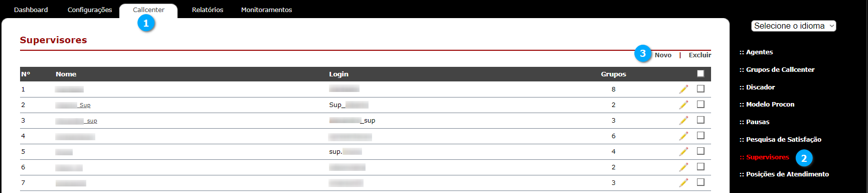Screen dimensions: 868x193
Task: Tick the checkbox for supervisor row 1
Action: 701,88
